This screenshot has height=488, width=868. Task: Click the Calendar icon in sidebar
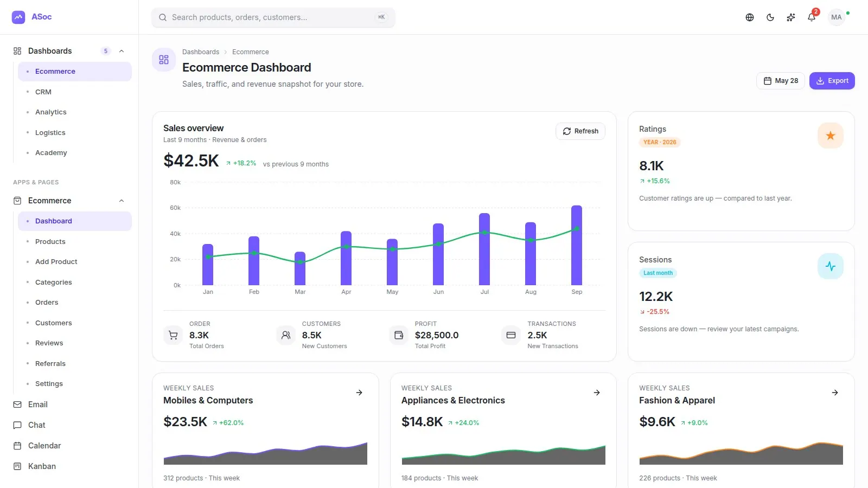point(17,446)
